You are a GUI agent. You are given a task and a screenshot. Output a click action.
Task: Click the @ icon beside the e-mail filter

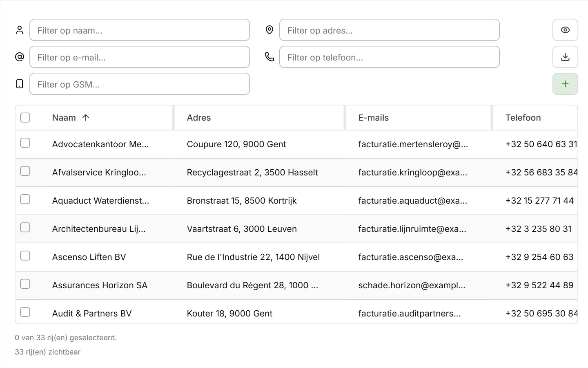click(20, 57)
